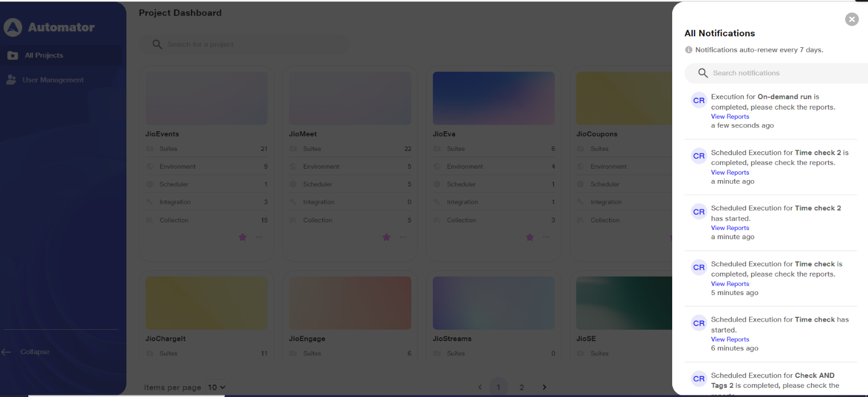868x397 pixels.
Task: Open more options menu on JioEvents card
Action: click(259, 237)
